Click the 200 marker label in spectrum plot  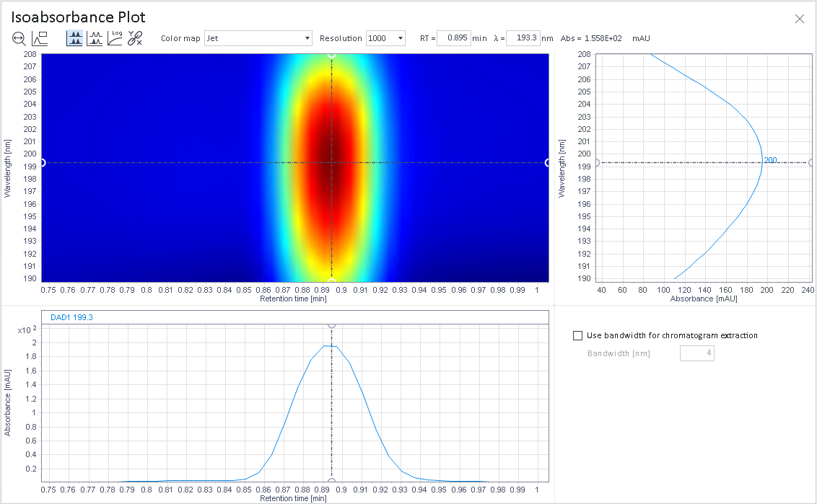click(770, 160)
